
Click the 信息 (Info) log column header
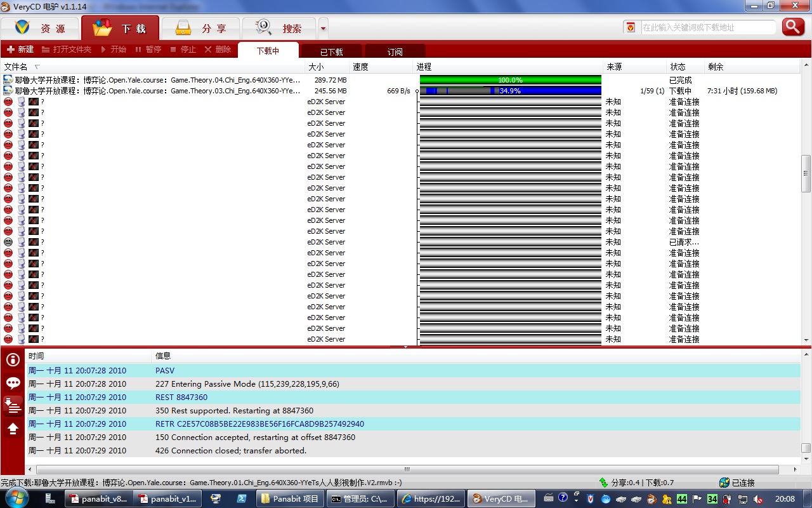click(476, 356)
